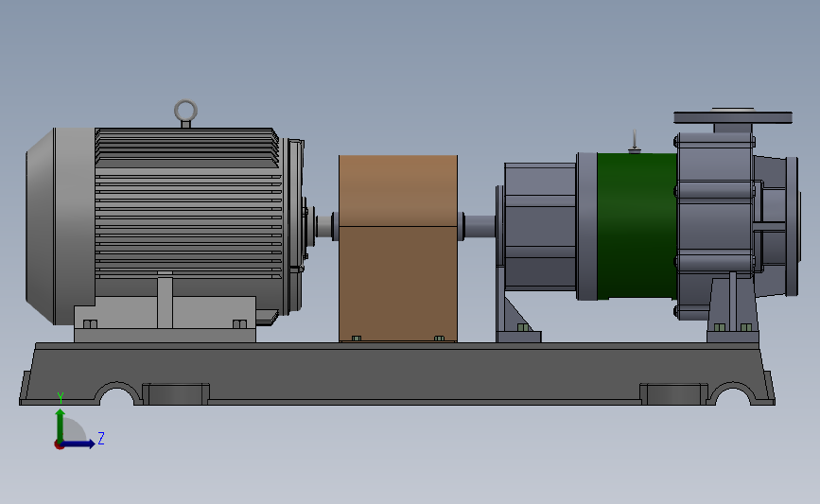Click the triangular support foot under bearing bracket
820x504 pixels.
517,320
